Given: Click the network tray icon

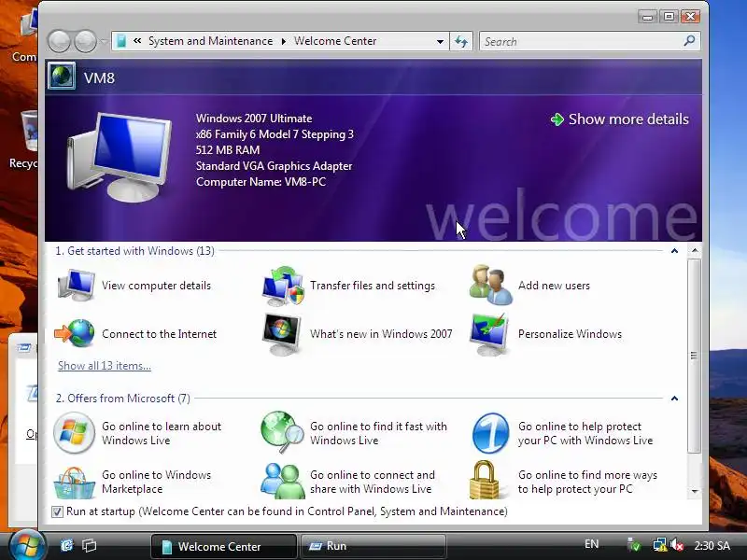Looking at the screenshot, I should click(x=660, y=545).
